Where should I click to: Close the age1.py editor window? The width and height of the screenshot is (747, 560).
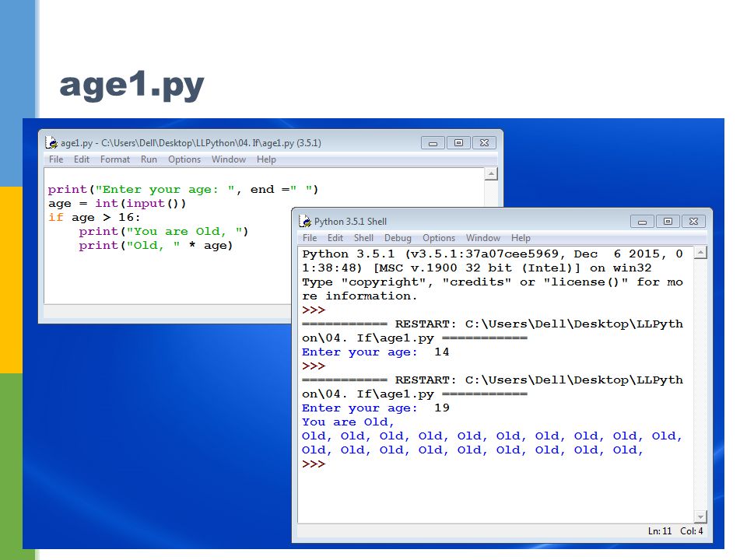click(x=484, y=143)
